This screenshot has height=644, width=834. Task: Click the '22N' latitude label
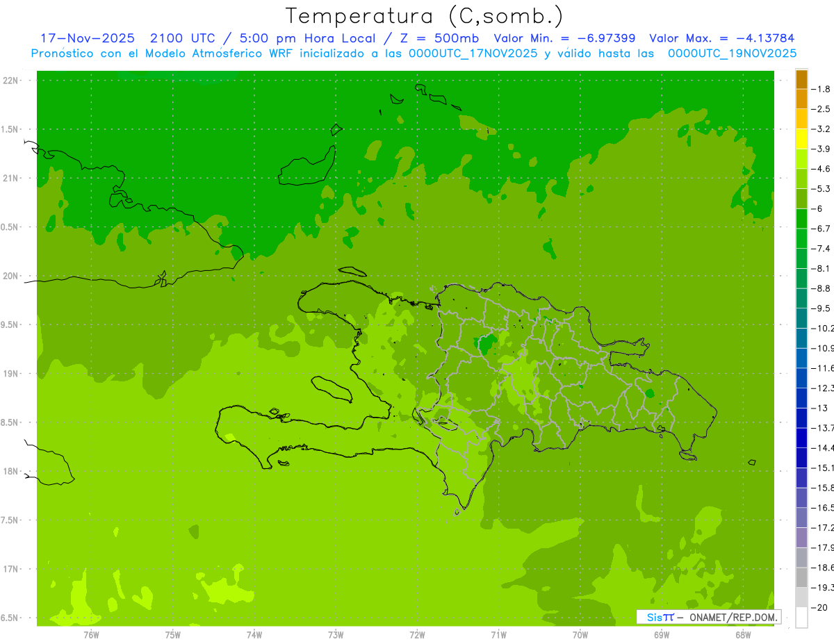pos(12,81)
